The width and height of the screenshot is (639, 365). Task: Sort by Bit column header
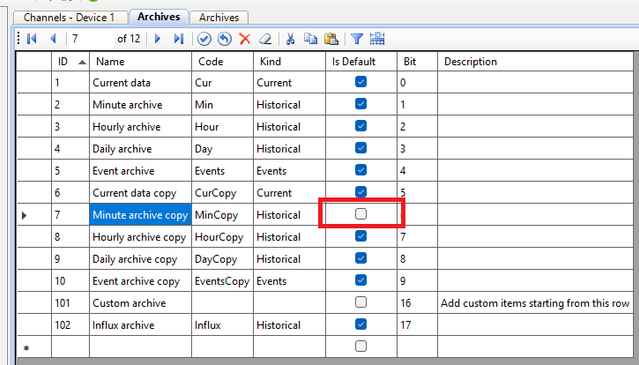click(417, 62)
